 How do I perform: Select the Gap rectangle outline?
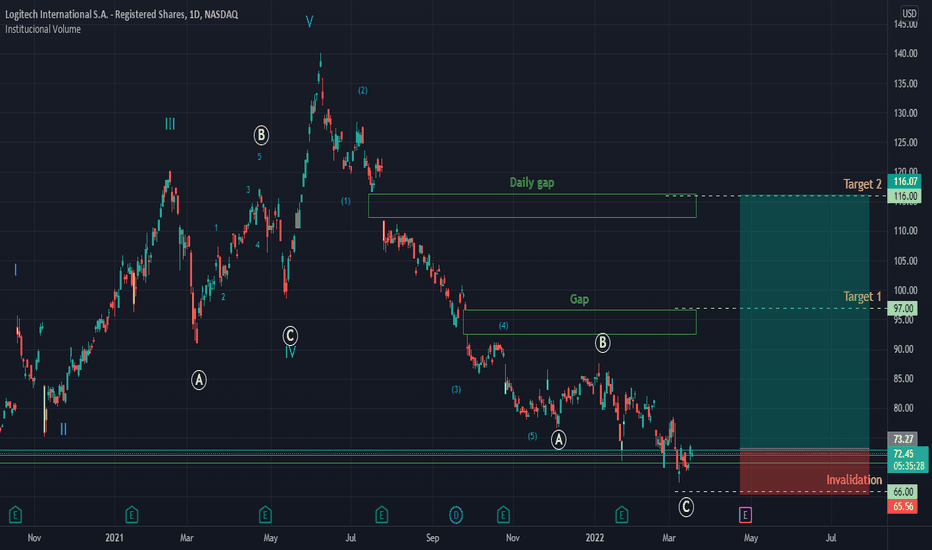coord(580,322)
